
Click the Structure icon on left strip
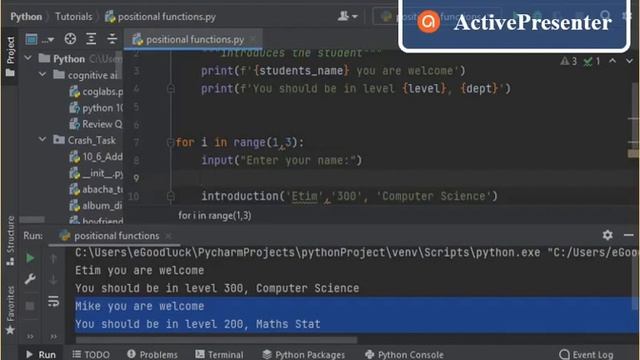click(x=10, y=261)
